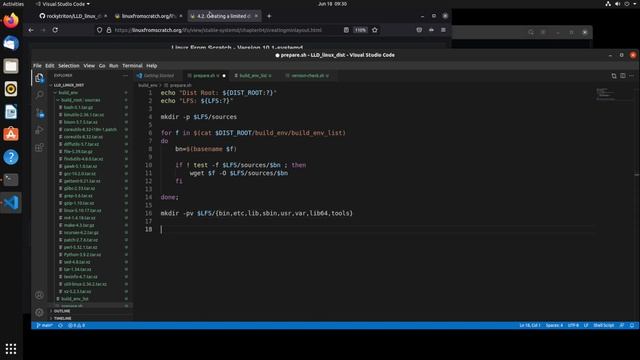Open the Manage gear icon

coord(39,312)
